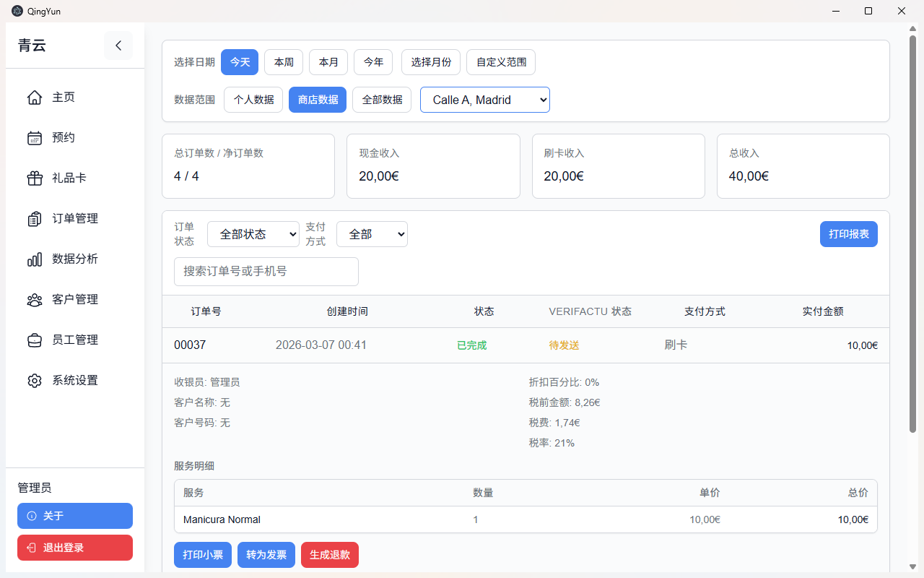Open the Calle A, Madrid store dropdown
Image resolution: width=924 pixels, height=578 pixels.
pos(485,100)
